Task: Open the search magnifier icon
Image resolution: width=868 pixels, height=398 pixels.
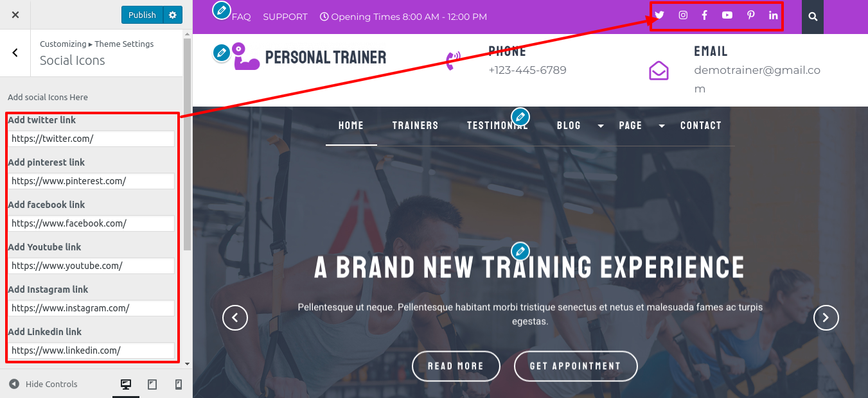Action: pos(813,17)
